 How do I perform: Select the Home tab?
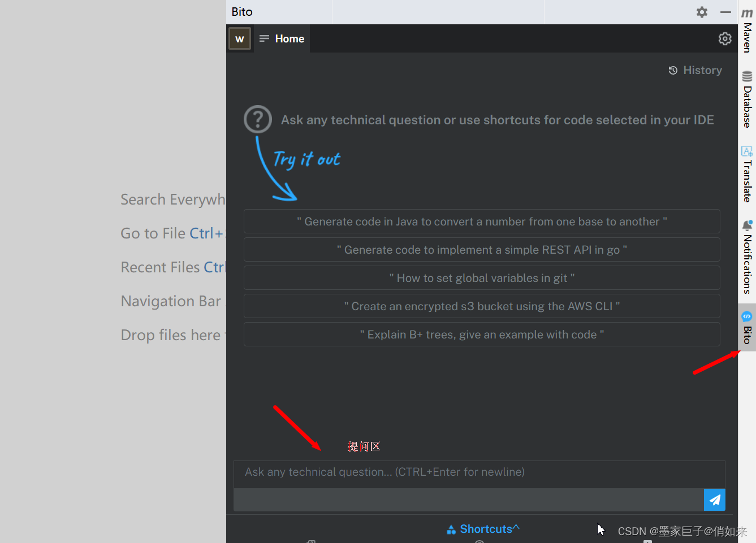(x=282, y=38)
